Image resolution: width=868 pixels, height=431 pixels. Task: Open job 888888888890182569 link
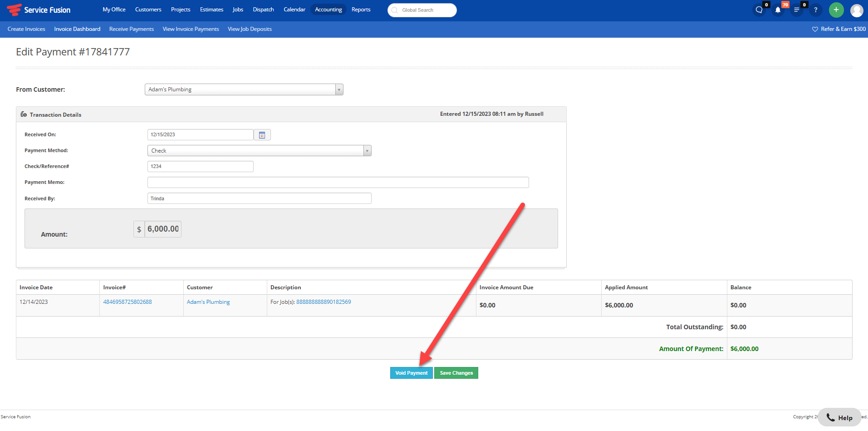[324, 302]
